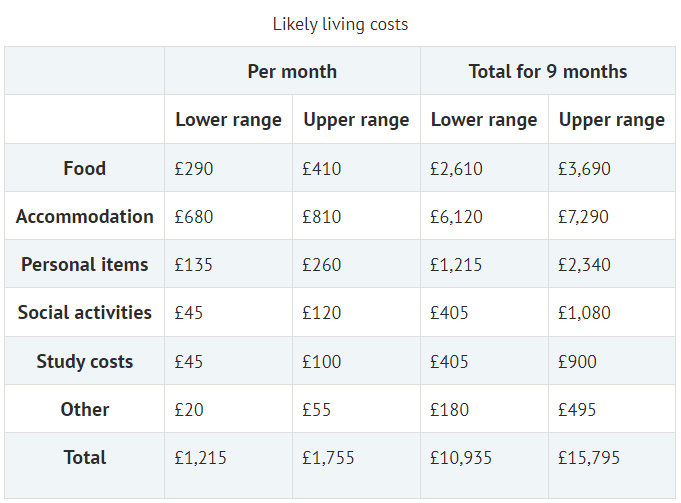Viewport: 681px width, 503px height.
Task: Select the 'Total for 9 months' header
Action: 548,71
